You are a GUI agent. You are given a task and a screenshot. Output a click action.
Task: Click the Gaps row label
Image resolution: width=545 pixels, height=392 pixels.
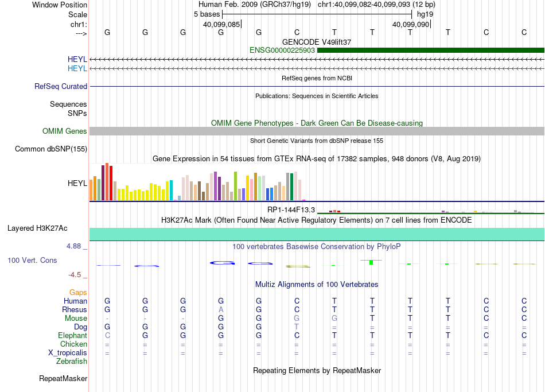point(78,293)
